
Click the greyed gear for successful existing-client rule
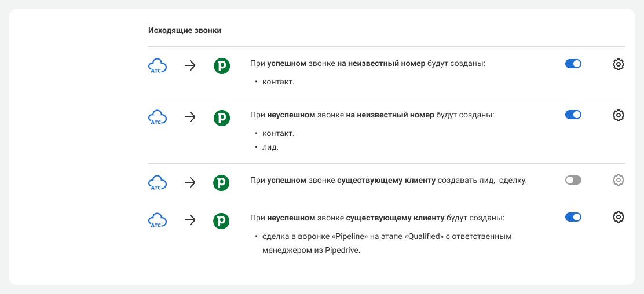coord(618,180)
